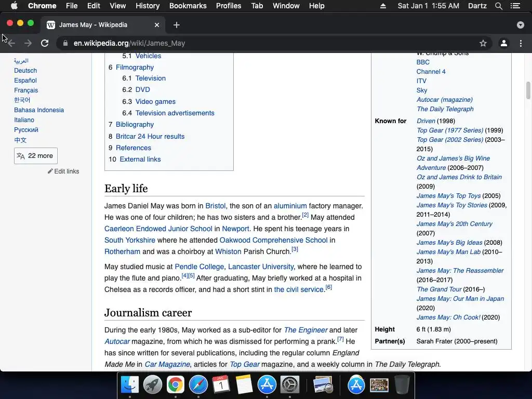532x399 pixels.
Task: Open James May's Man Lab link
Action: pos(448,252)
